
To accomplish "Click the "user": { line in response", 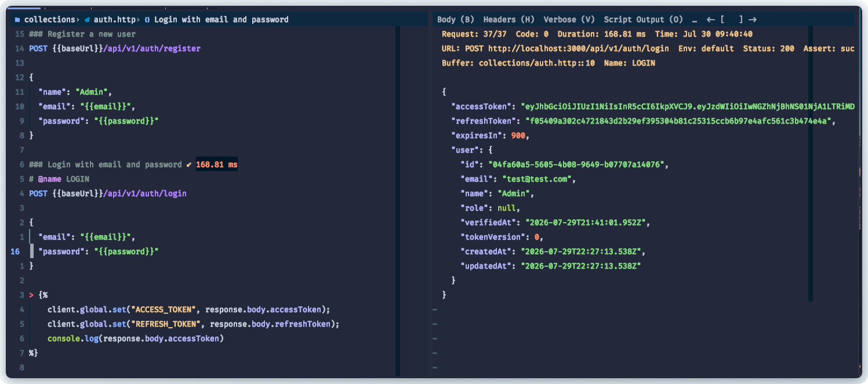I will 472,150.
